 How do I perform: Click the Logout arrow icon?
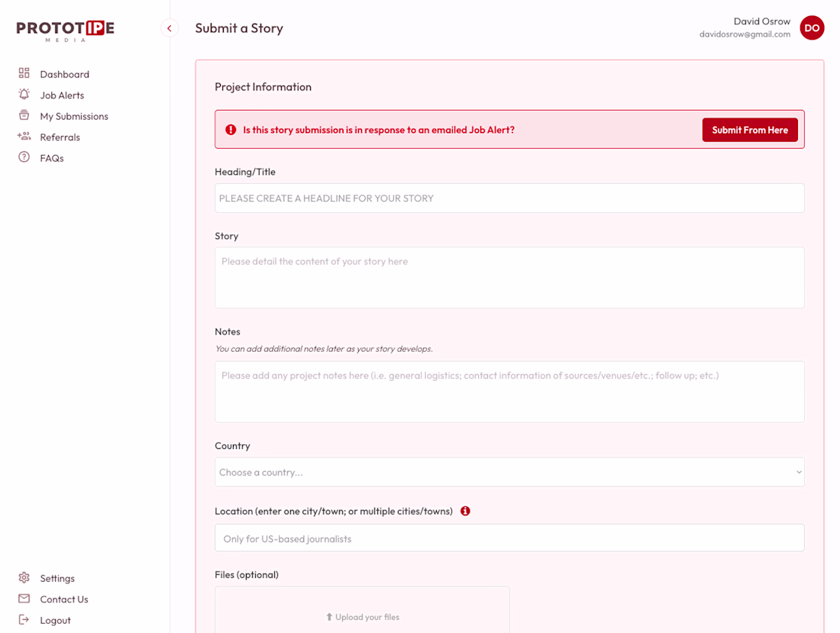click(x=24, y=620)
